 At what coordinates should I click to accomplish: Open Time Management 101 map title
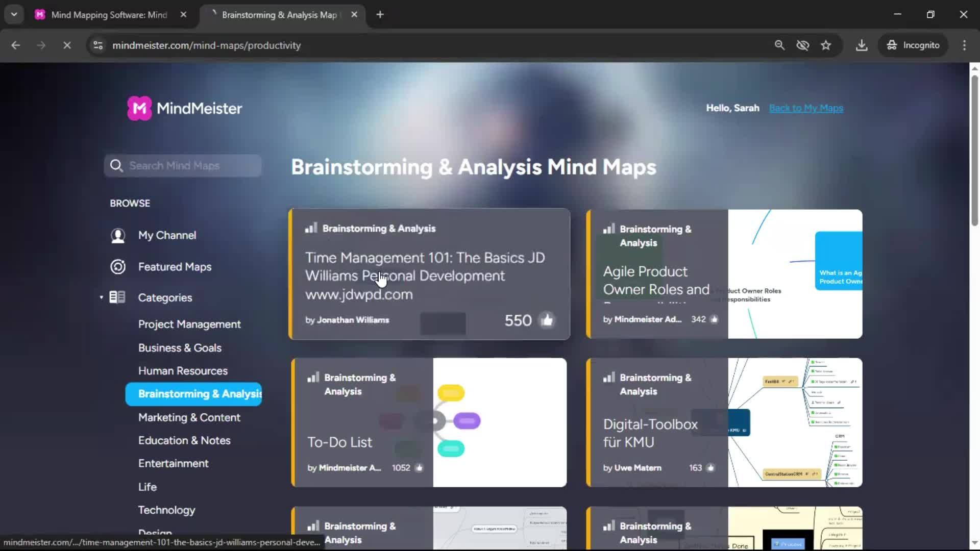pos(425,276)
